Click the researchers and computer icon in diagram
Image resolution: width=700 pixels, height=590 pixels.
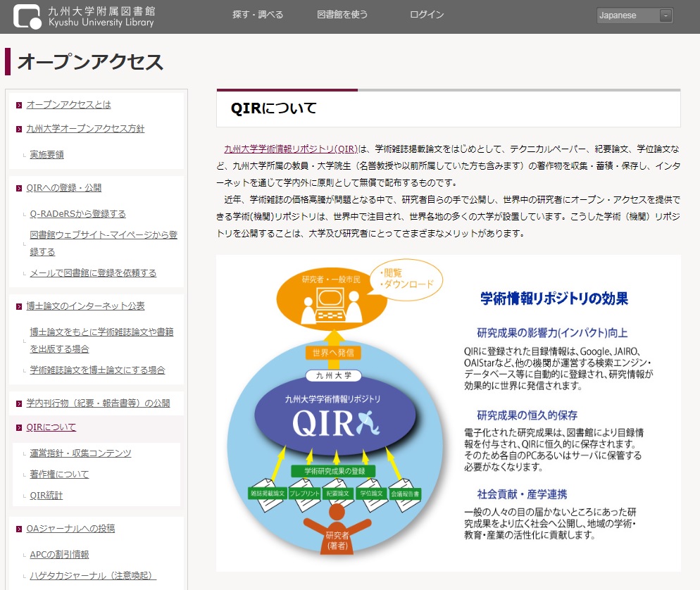coord(331,306)
